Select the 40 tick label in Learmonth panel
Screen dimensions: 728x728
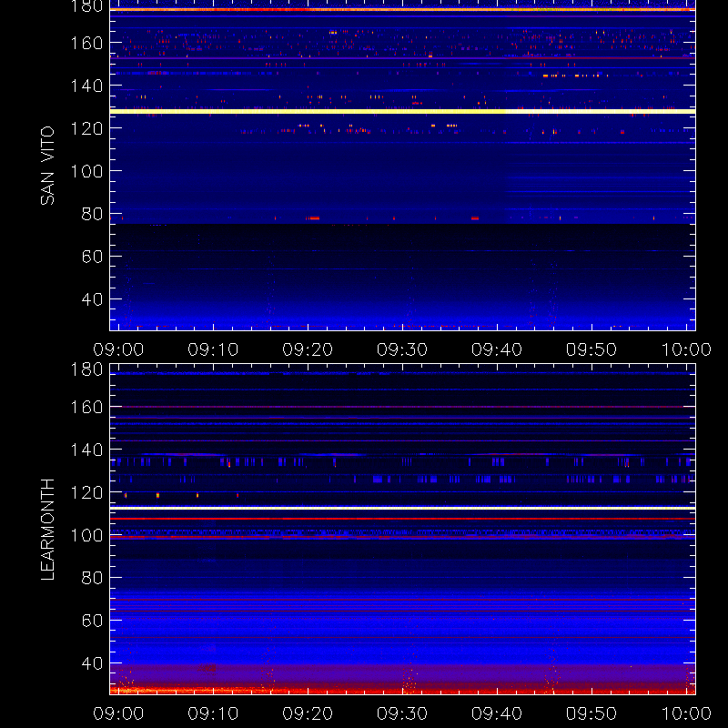pos(92,663)
